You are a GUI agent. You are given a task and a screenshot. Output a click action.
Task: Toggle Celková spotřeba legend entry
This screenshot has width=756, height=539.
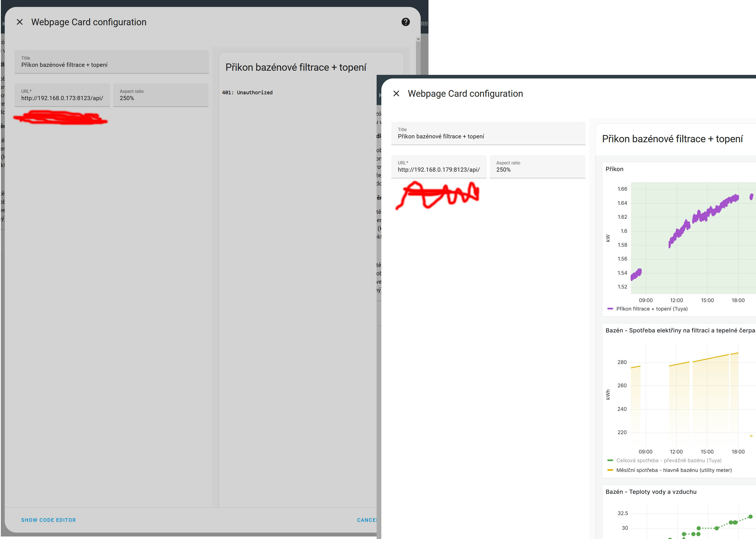pos(669,461)
